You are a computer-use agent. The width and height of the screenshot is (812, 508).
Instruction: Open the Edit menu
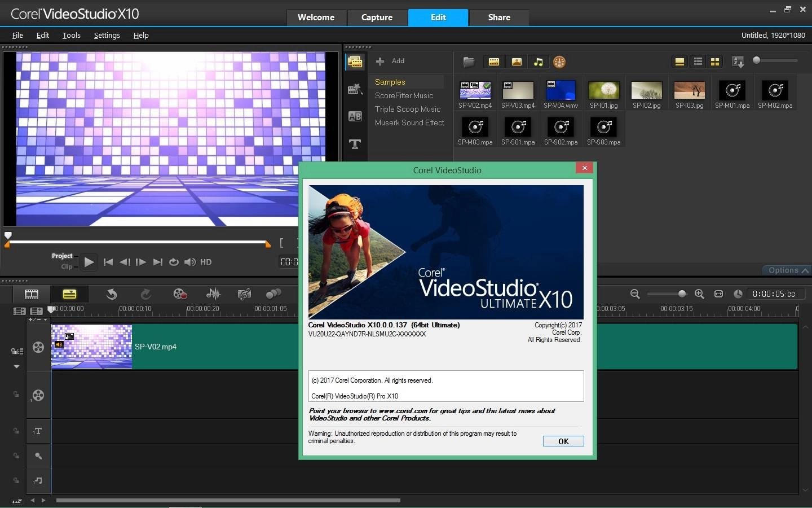click(x=43, y=35)
